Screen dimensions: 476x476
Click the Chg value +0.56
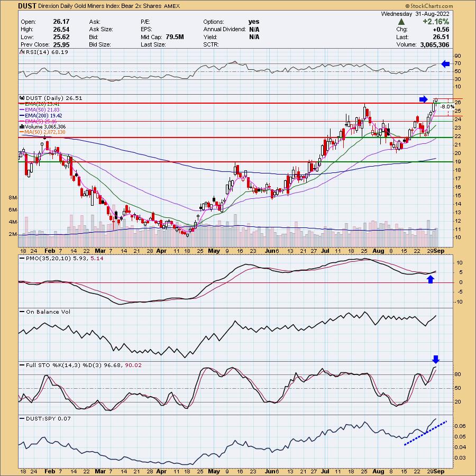[x=441, y=29]
